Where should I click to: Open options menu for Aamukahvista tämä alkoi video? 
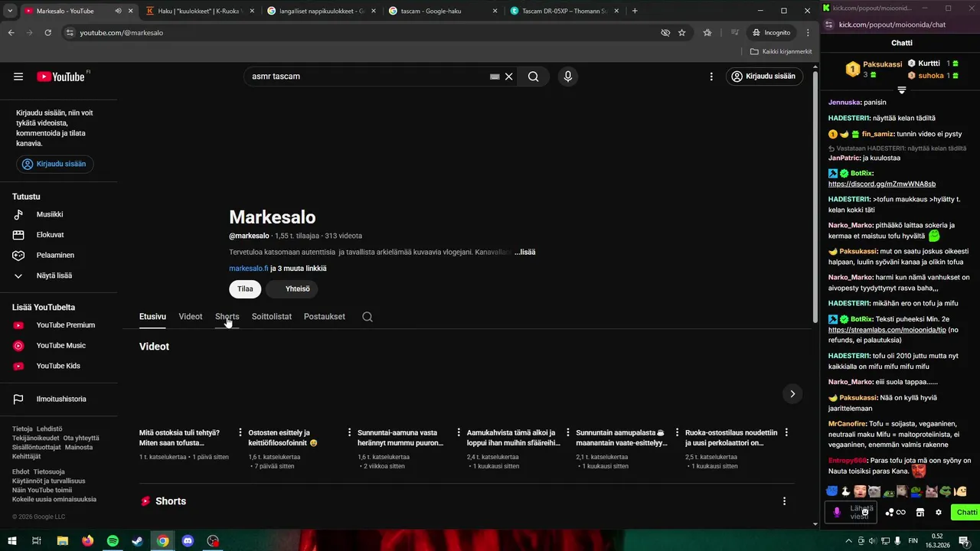tap(568, 433)
